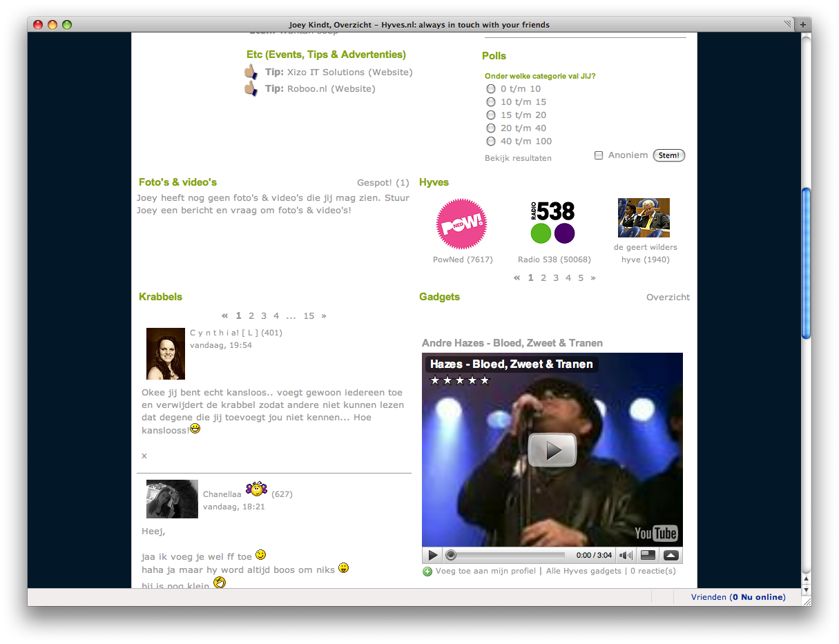Mute the video with the speaker icon
Viewport: 839px width, 644px height.
[x=626, y=555]
